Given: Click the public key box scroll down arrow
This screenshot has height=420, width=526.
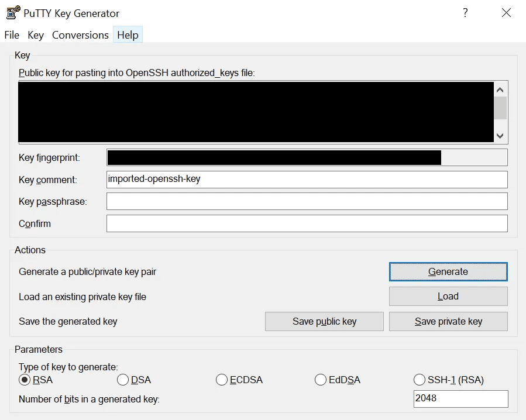Looking at the screenshot, I should click(500, 136).
